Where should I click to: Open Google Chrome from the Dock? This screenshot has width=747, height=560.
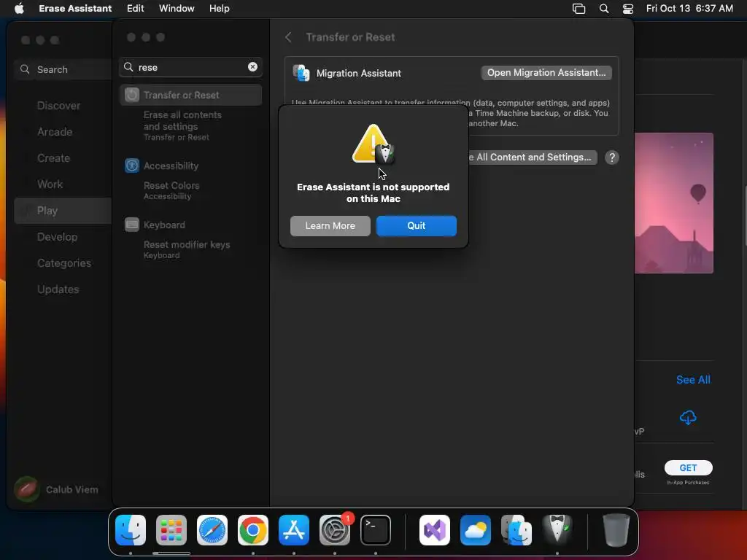253,530
